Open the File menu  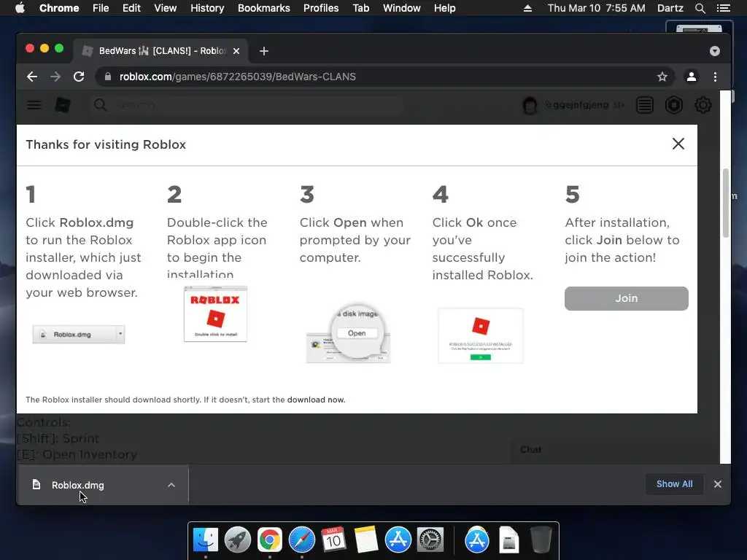click(x=101, y=8)
